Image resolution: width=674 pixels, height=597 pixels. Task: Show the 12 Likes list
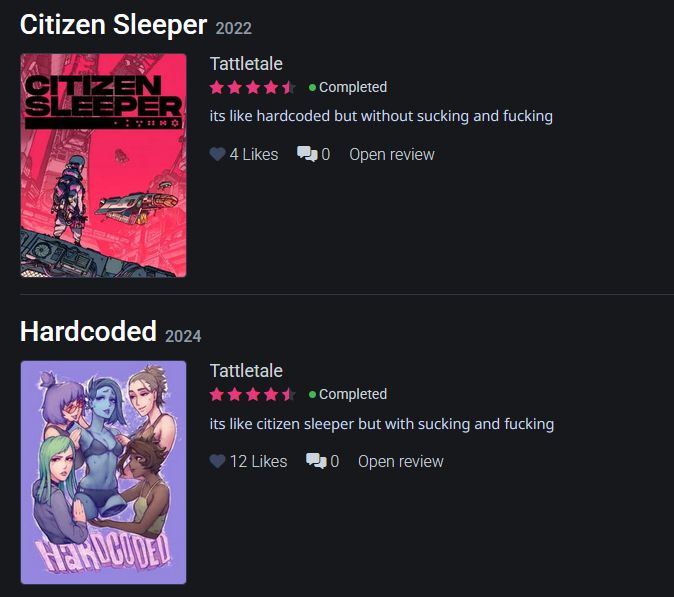[258, 461]
